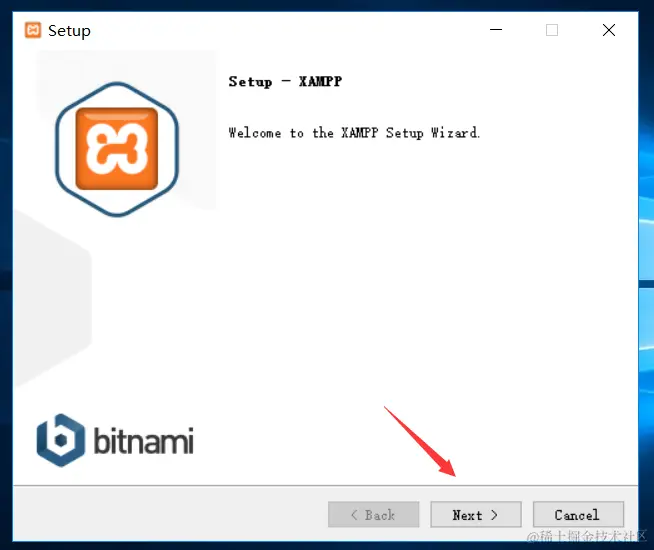Click the blue bitnami hexagon logo
This screenshot has height=550, width=654.
pos(61,440)
